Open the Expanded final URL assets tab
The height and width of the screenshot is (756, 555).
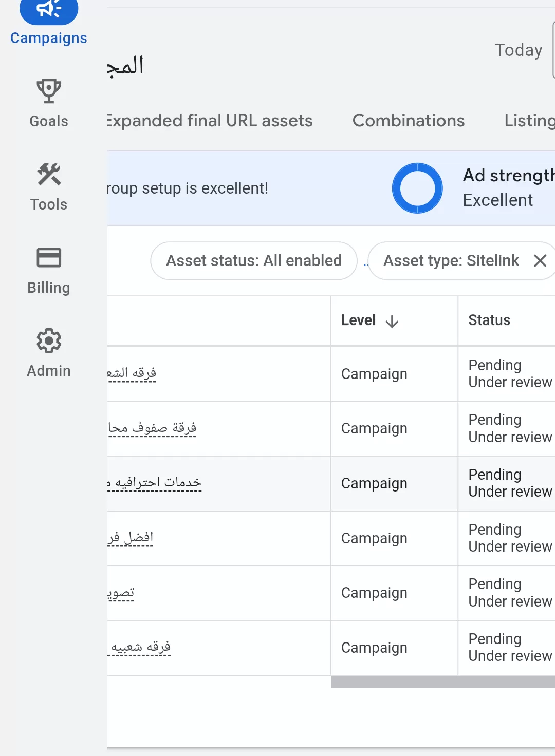pyautogui.click(x=208, y=121)
